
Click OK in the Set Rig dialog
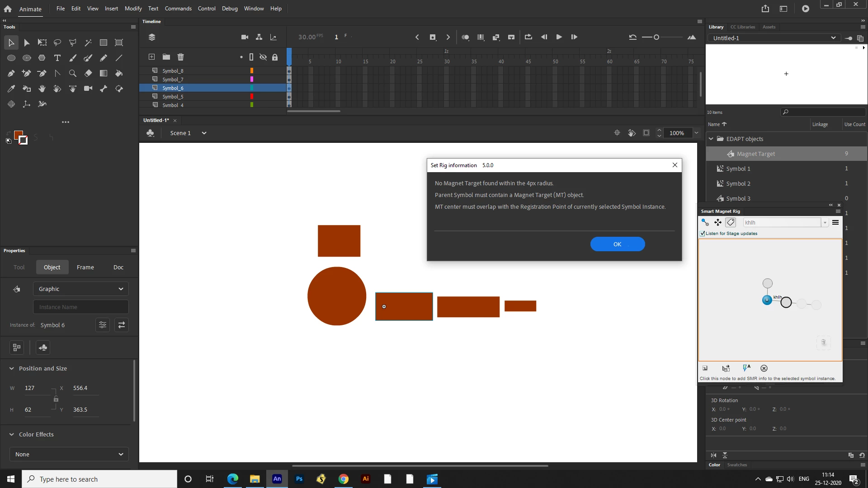pyautogui.click(x=617, y=244)
